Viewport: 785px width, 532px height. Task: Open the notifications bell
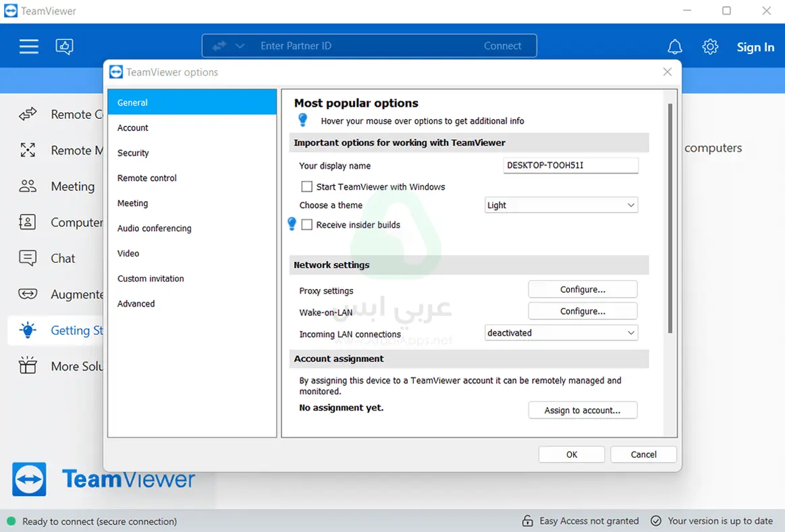(x=674, y=47)
